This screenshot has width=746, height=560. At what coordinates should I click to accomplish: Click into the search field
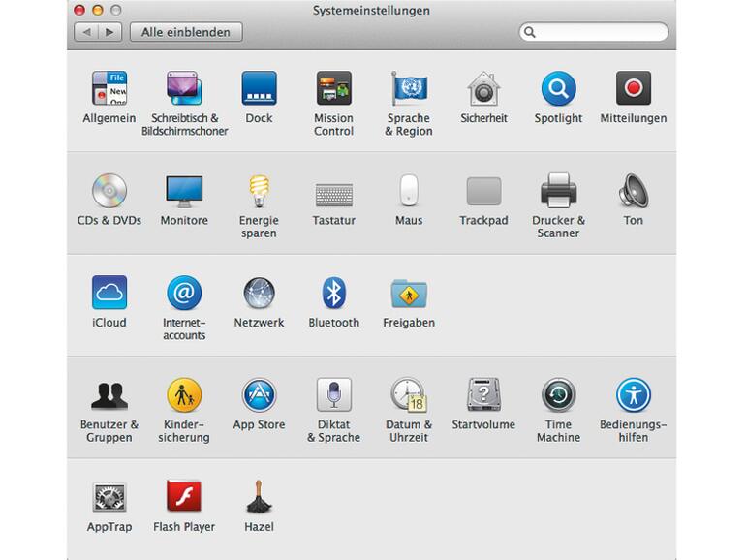click(x=594, y=32)
